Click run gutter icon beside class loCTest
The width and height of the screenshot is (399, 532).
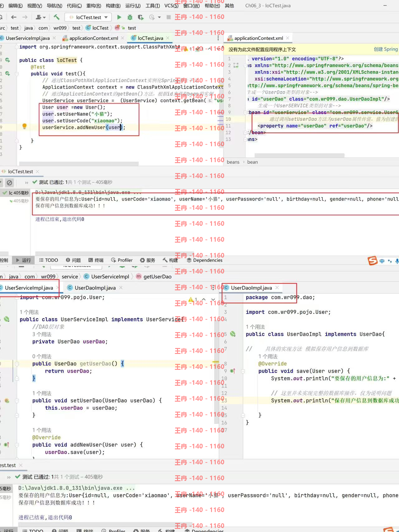point(7,60)
